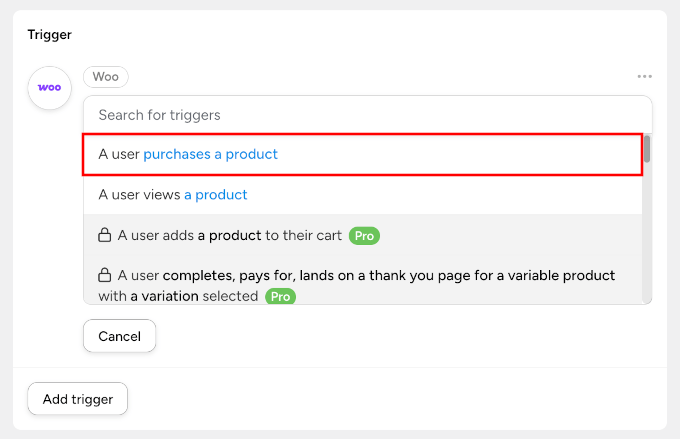This screenshot has width=680, height=439.
Task: Click lock icon beside add-to-cart trigger
Action: click(x=104, y=236)
